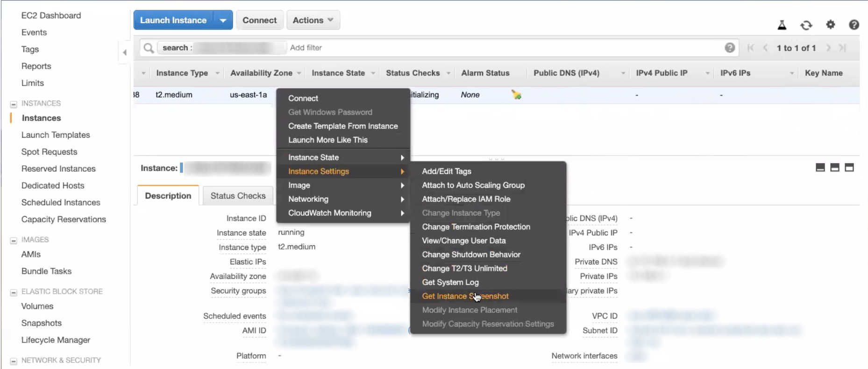The image size is (868, 369).
Task: Open AMIs in sidebar
Action: click(31, 255)
